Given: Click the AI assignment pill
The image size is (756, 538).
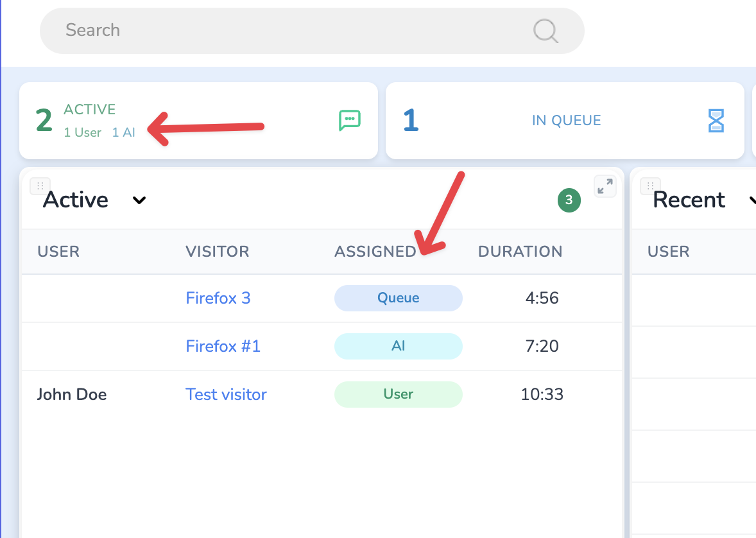Looking at the screenshot, I should tap(398, 346).
